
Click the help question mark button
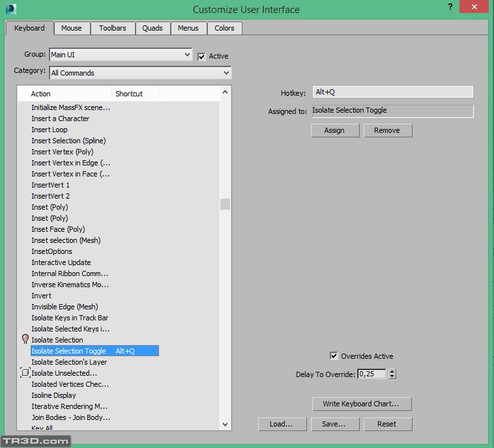[450, 7]
